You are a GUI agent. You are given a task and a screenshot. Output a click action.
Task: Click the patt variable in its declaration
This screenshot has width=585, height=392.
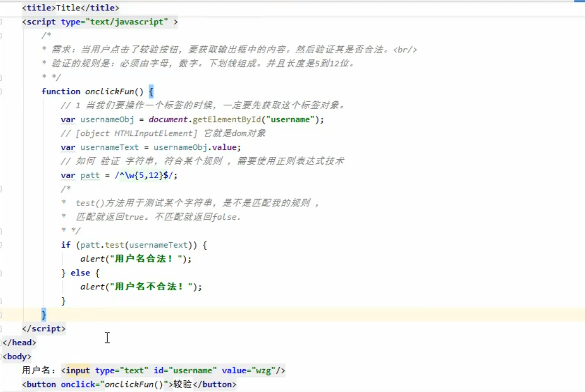(90, 175)
